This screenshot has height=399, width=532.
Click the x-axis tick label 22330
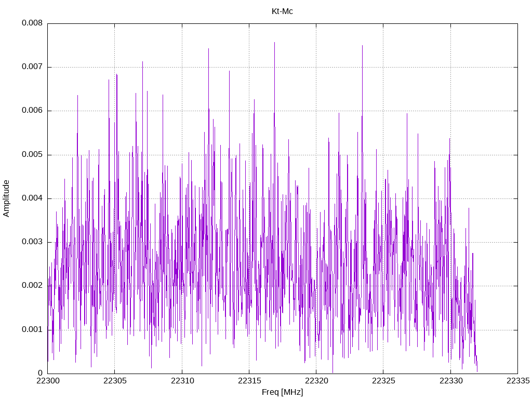pyautogui.click(x=451, y=381)
